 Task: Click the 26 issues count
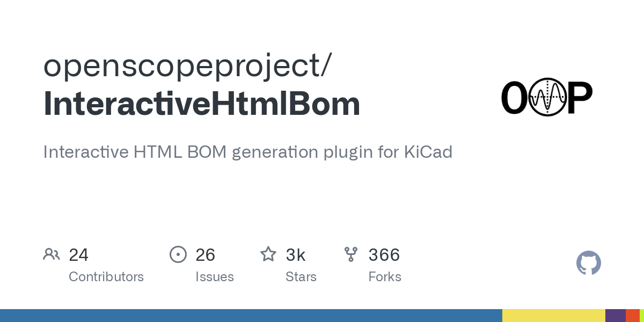coord(205,255)
